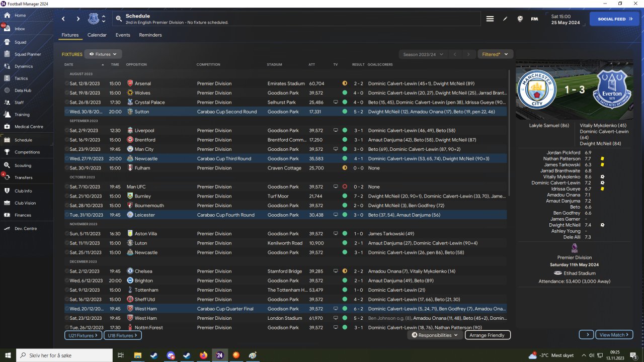The height and width of the screenshot is (362, 644).
Task: Click Jordan Pickford in ratings list
Action: [x=563, y=152]
